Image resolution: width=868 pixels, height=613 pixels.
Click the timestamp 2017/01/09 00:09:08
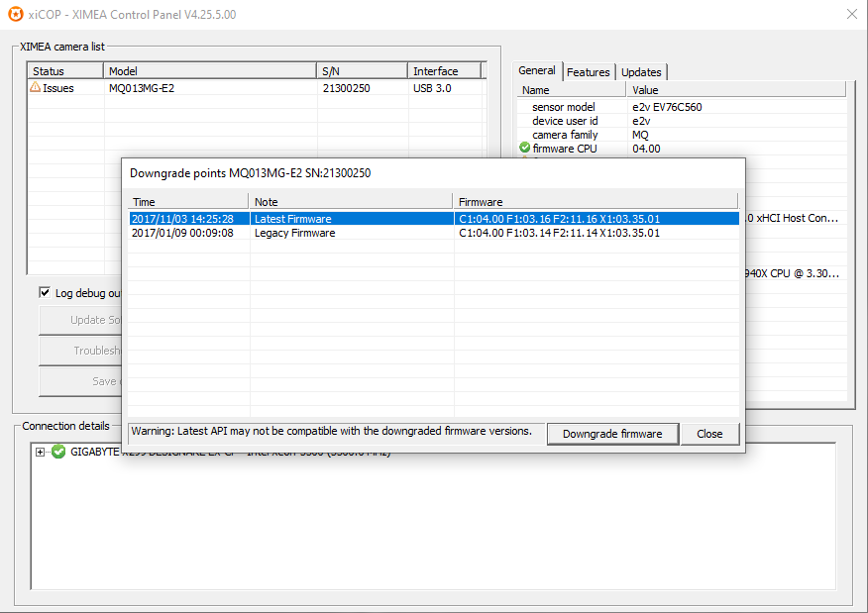click(x=182, y=233)
